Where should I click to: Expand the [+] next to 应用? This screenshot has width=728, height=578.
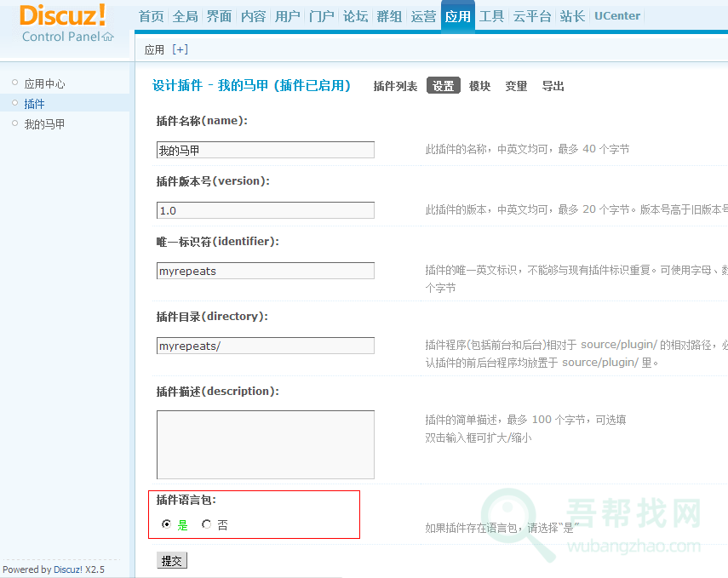180,49
